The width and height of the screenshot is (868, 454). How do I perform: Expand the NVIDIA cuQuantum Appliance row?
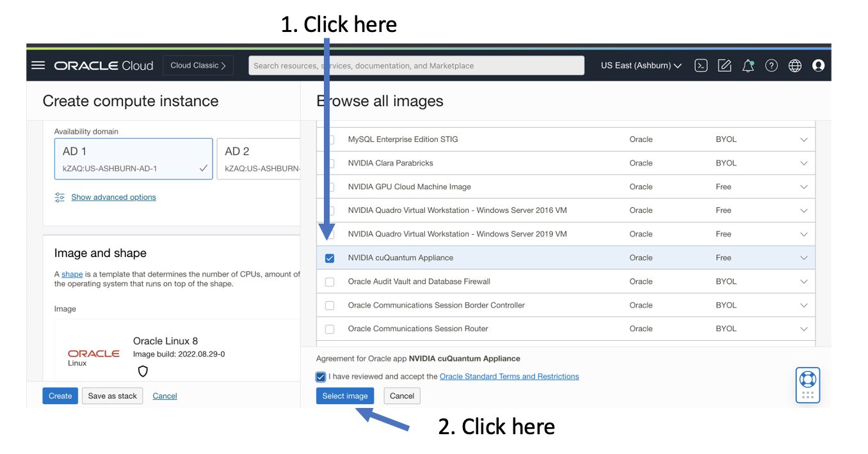point(804,258)
